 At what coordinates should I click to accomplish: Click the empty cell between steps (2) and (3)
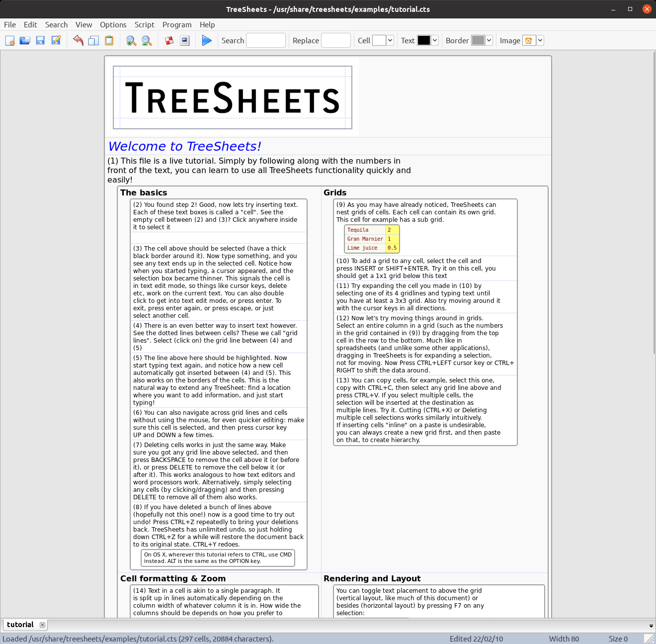tap(219, 238)
